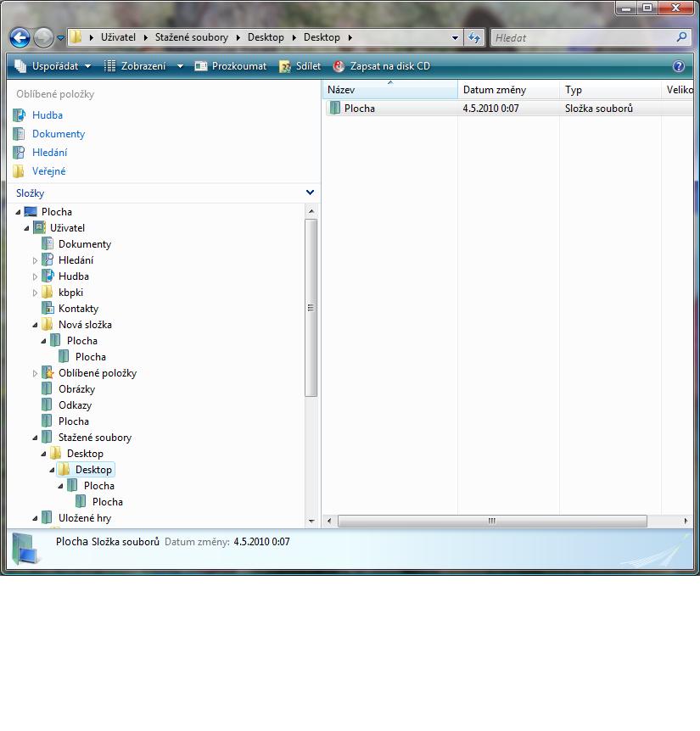Open the arrow after Stažené soubory breadcrumb

(x=238, y=38)
